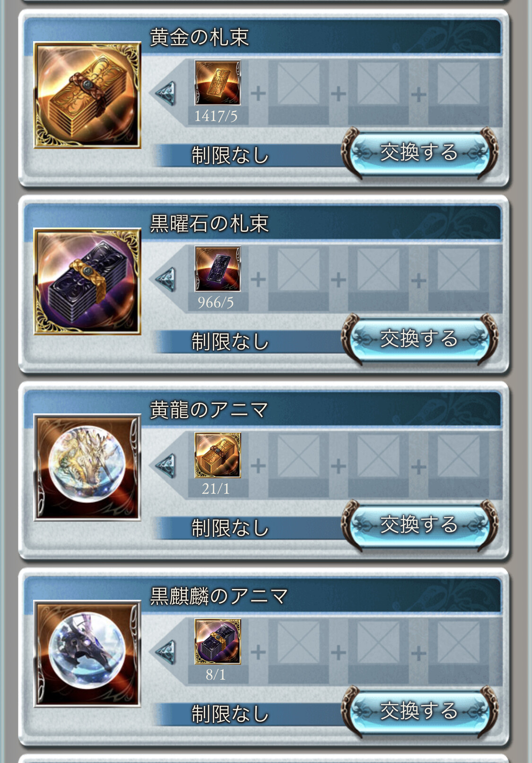Click the arrow gem icon in 黒麒麟のアニマ row
The width and height of the screenshot is (532, 763).
[x=166, y=652]
